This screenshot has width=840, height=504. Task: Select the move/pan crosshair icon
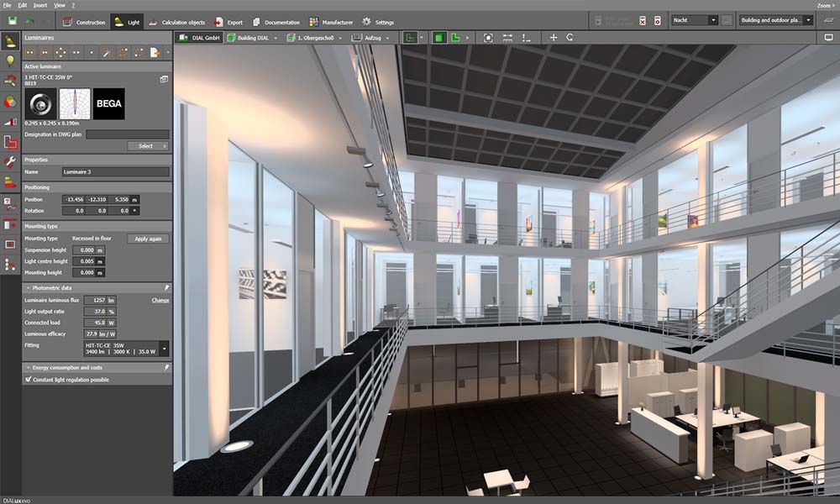[554, 38]
